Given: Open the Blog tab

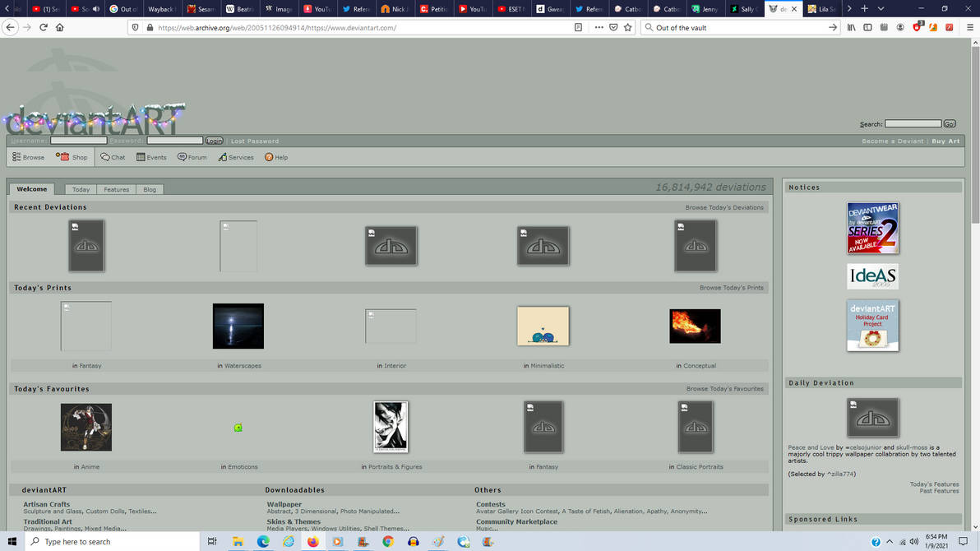Looking at the screenshot, I should point(150,189).
